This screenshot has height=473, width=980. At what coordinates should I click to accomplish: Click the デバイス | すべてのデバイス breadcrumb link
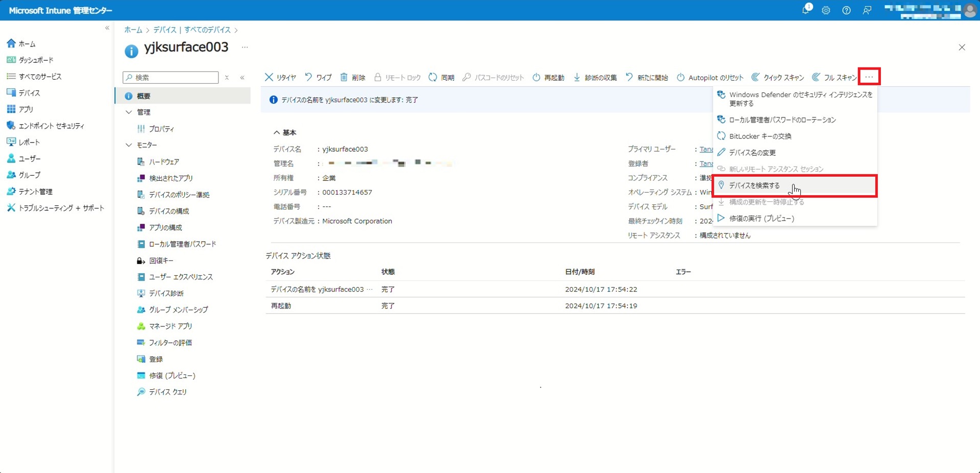pyautogui.click(x=192, y=30)
